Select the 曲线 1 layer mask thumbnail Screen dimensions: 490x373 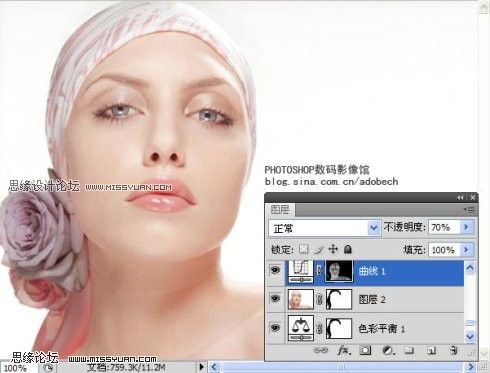[339, 272]
